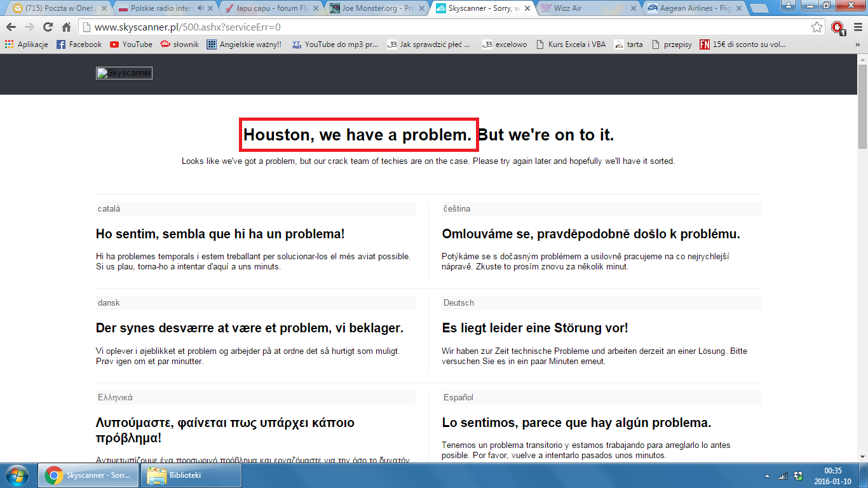Image resolution: width=868 pixels, height=488 pixels.
Task: Open the excelowo bookmark
Action: 505,44
